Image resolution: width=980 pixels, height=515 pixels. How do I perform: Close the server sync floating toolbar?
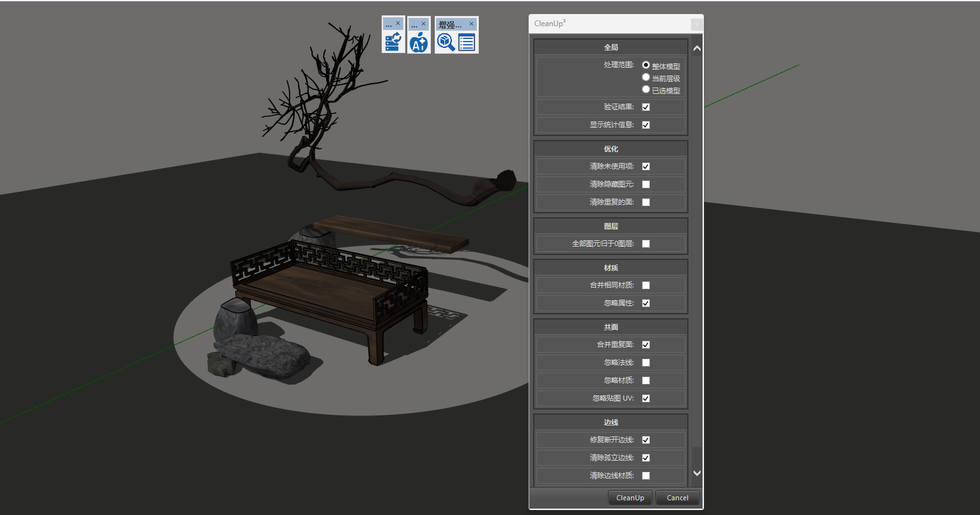pos(398,24)
